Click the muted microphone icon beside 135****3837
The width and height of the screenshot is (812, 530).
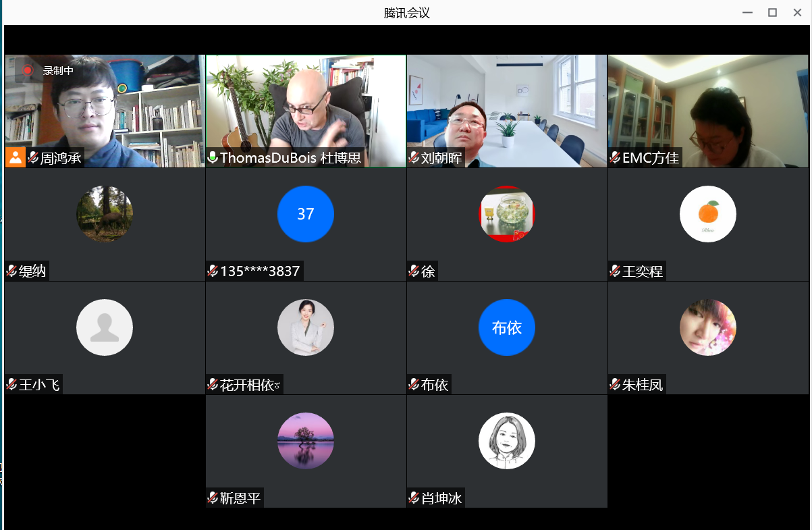213,271
